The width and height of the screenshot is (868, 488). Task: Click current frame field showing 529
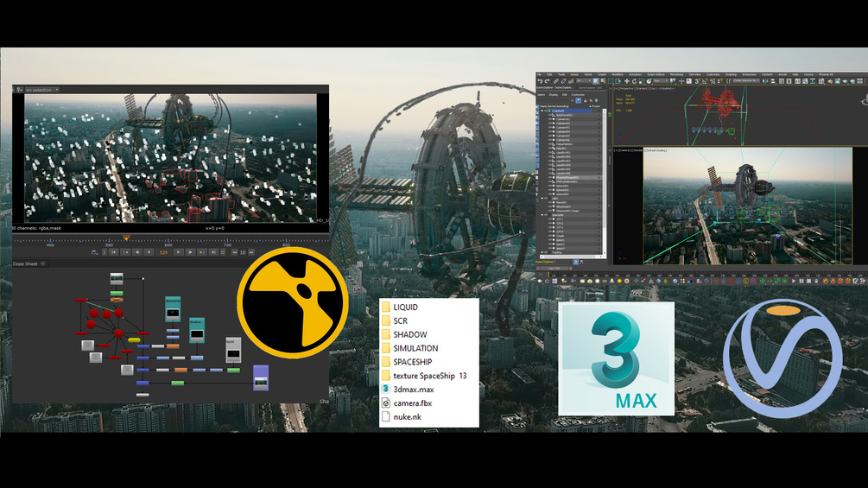[163, 252]
